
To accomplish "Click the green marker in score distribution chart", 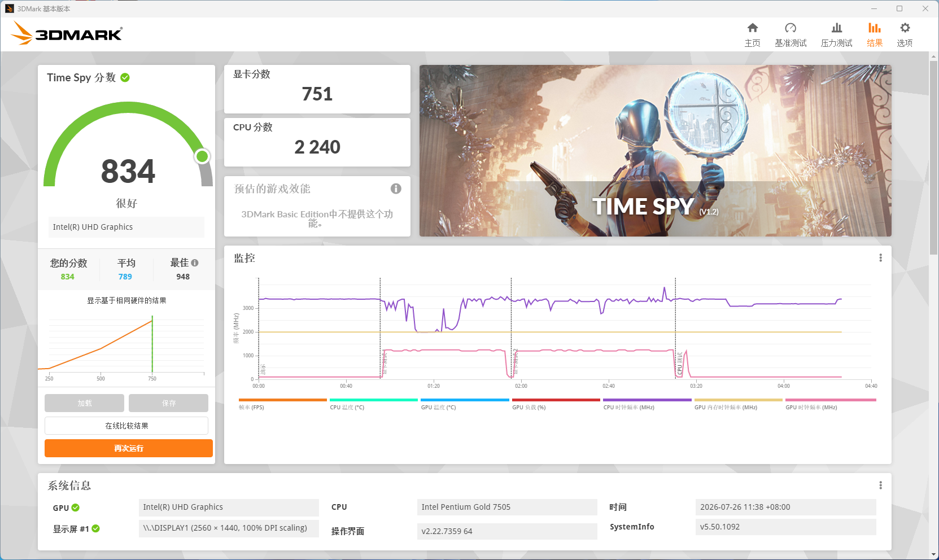I will pyautogui.click(x=152, y=344).
